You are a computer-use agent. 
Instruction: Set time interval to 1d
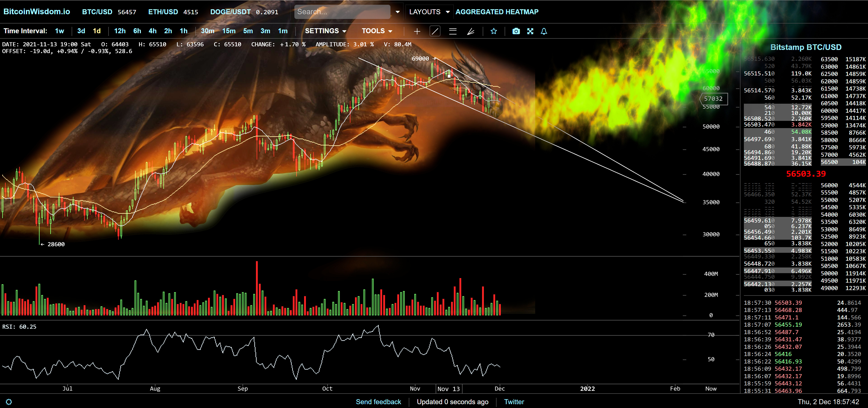(97, 31)
